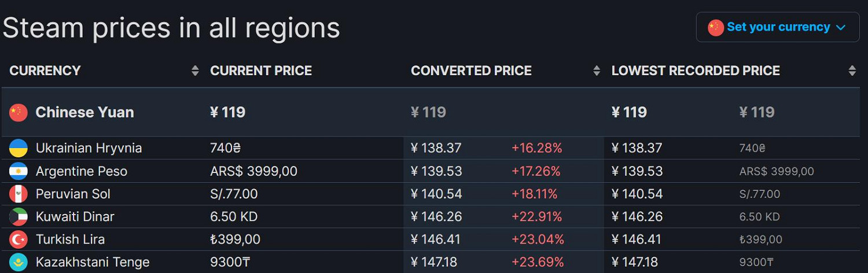
Task: Select the Ukrainian Hryvnia row name
Action: coord(89,148)
